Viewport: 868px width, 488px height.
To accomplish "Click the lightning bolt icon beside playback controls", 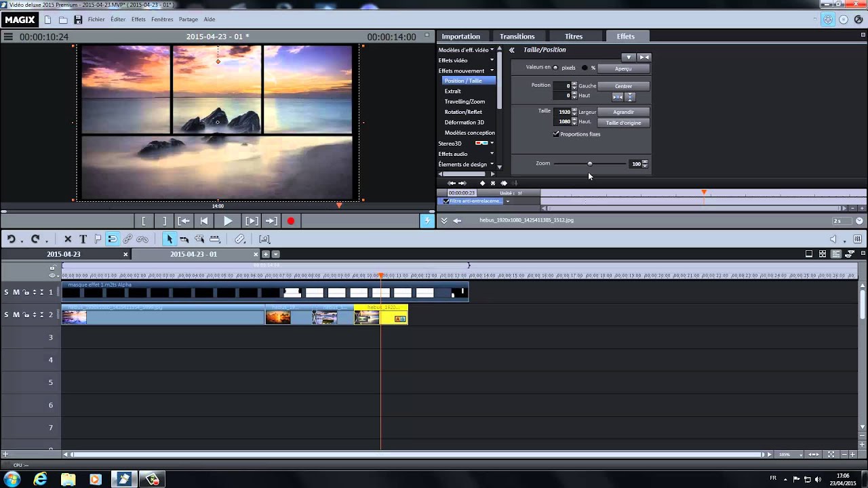I will click(427, 221).
